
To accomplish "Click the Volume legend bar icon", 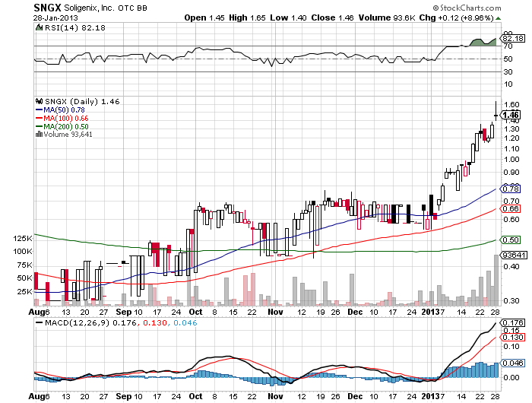I will pyautogui.click(x=38, y=134).
